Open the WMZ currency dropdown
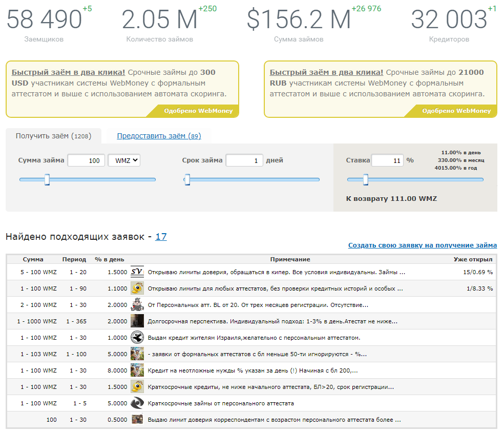The width and height of the screenshot is (504, 433). [124, 160]
